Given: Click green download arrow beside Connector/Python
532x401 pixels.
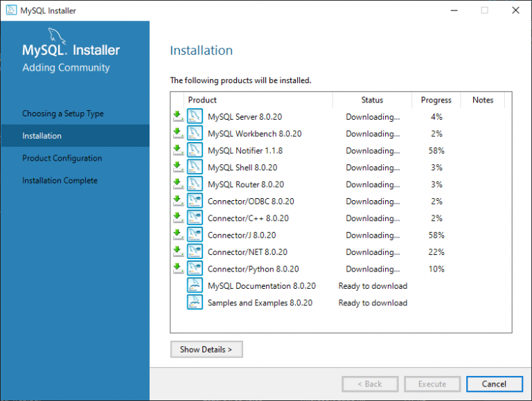Looking at the screenshot, I should (x=177, y=268).
